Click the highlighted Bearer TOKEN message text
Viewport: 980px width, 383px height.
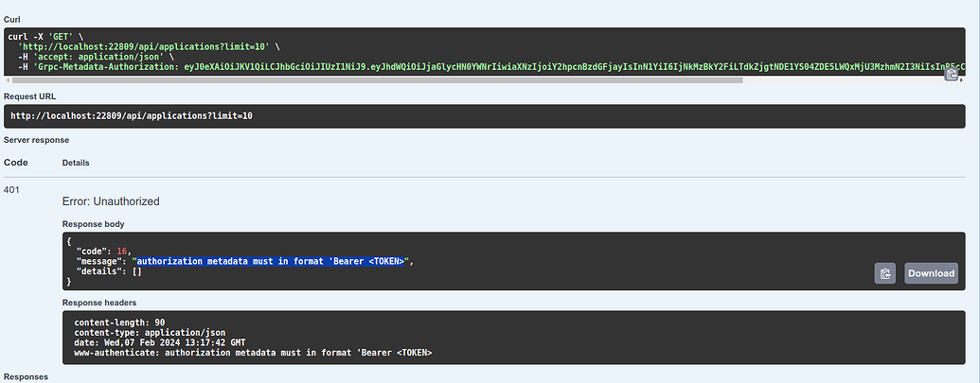pyautogui.click(x=272, y=261)
